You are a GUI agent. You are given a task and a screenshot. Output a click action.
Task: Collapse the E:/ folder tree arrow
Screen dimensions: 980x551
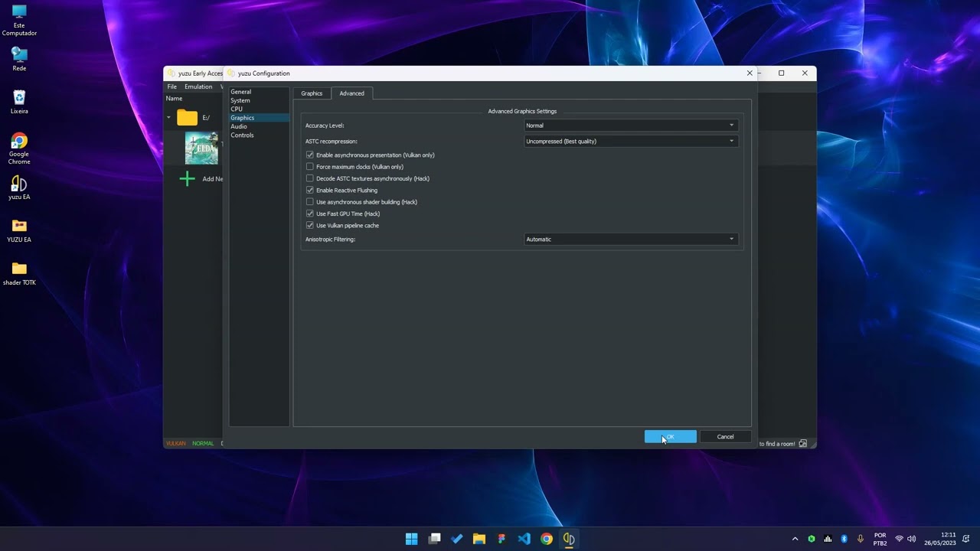click(x=168, y=118)
